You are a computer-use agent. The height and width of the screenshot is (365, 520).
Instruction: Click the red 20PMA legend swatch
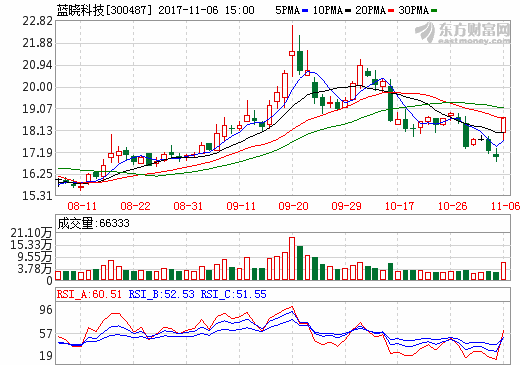pyautogui.click(x=391, y=11)
